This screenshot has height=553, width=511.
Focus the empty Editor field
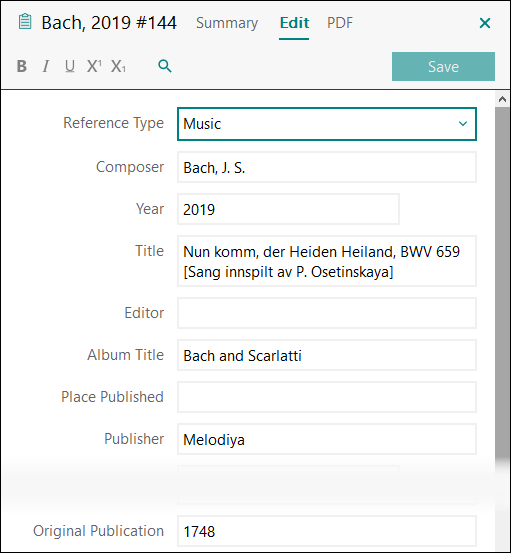(327, 313)
